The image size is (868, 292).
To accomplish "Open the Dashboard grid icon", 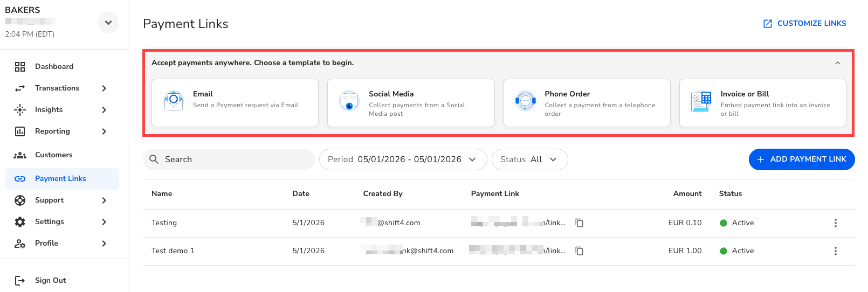I will point(20,67).
